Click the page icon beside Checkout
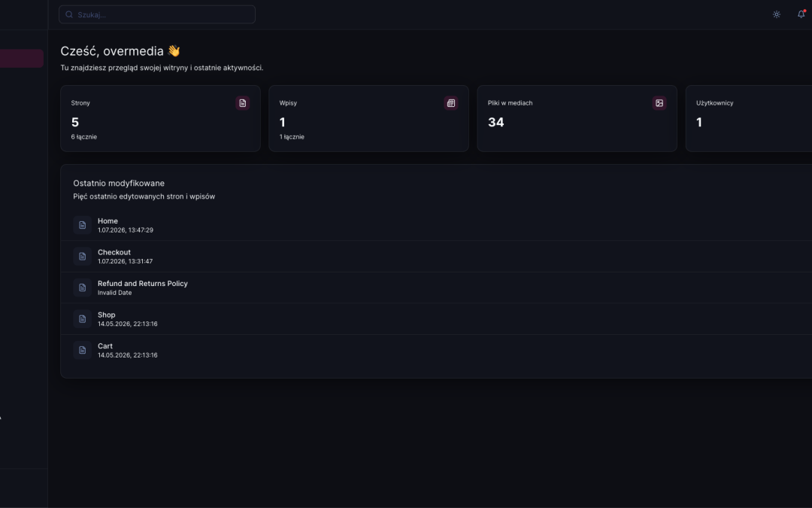This screenshot has width=812, height=508. click(x=83, y=257)
